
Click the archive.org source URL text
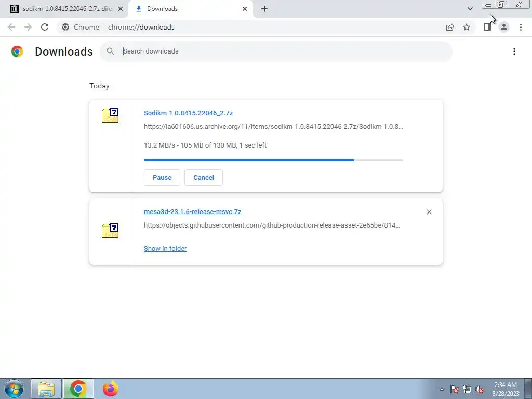click(273, 127)
